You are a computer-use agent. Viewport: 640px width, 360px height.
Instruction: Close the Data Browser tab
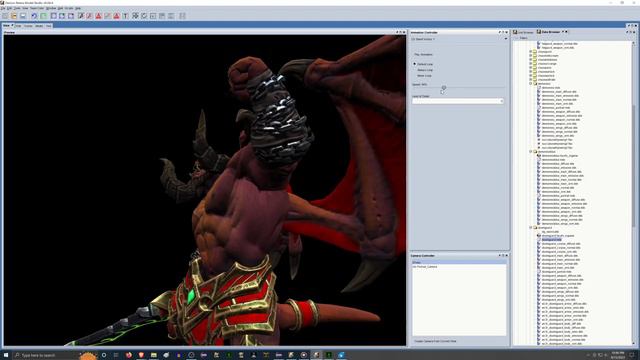tap(566, 32)
